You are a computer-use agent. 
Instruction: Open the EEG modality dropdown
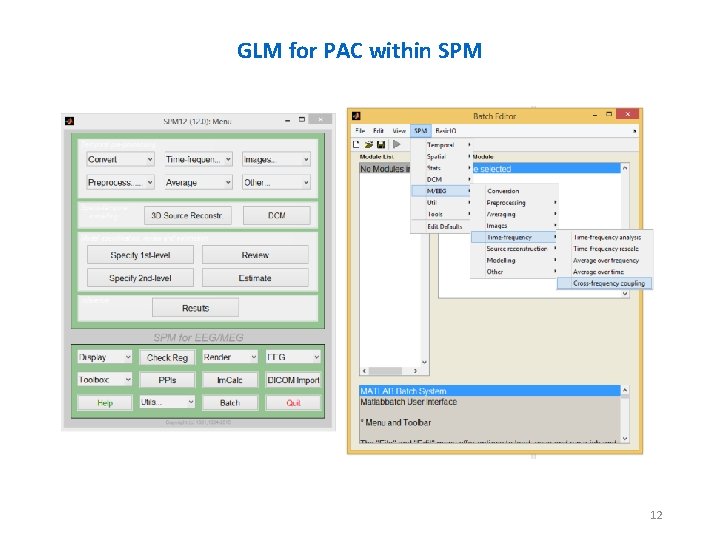[292, 357]
